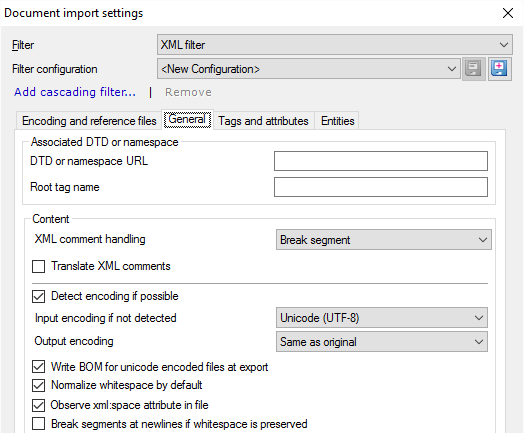Click the save as new configuration icon
The height and width of the screenshot is (433, 524).
pos(499,69)
